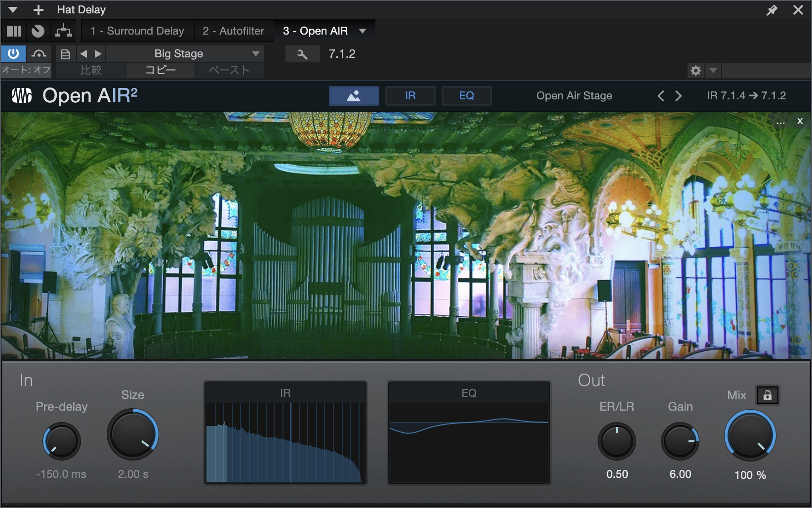Screen dimensions: 812x508
Task: Click the 6.00 gain value
Action: [680, 474]
